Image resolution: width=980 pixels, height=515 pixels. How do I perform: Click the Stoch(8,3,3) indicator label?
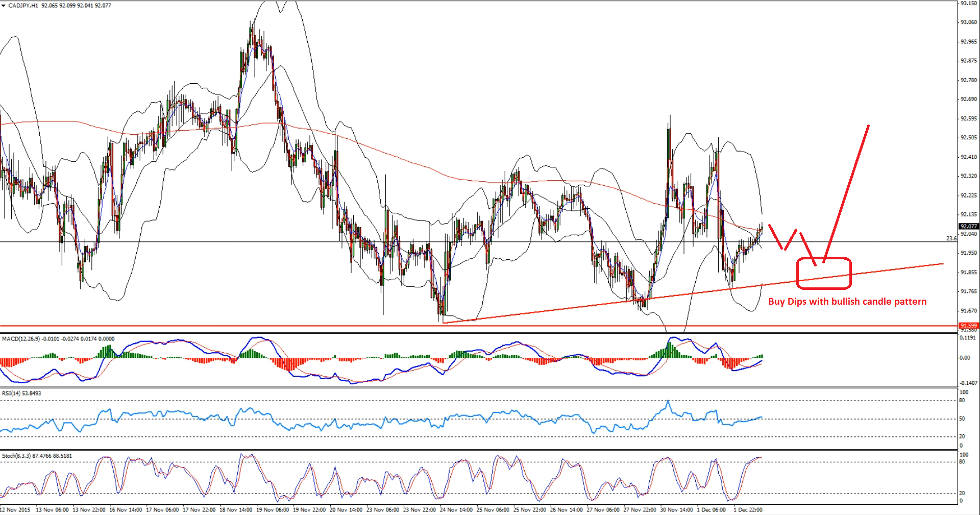(x=15, y=456)
